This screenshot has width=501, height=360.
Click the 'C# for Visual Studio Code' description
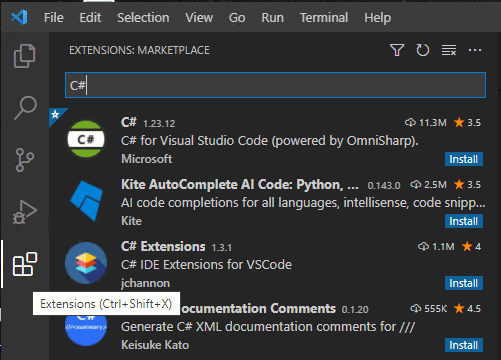[269, 141]
